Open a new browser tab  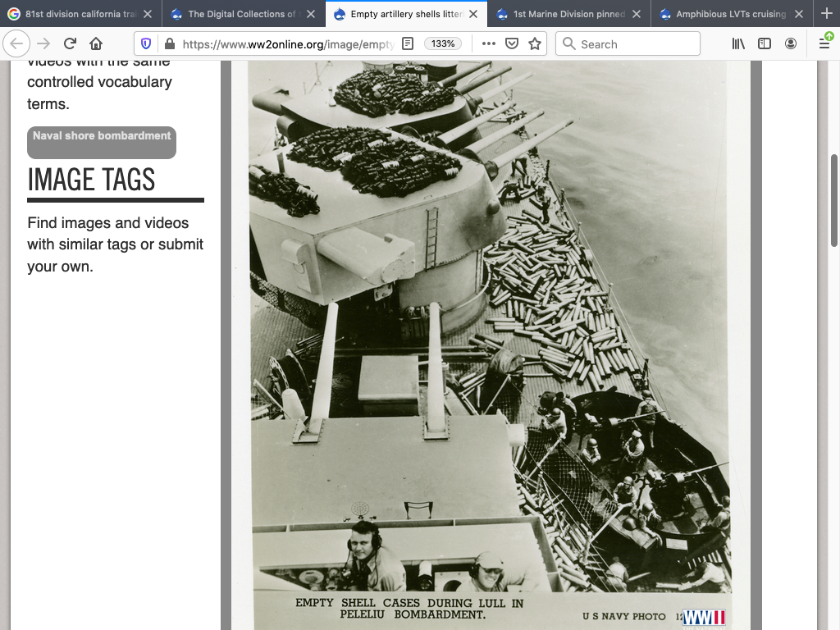tap(826, 14)
